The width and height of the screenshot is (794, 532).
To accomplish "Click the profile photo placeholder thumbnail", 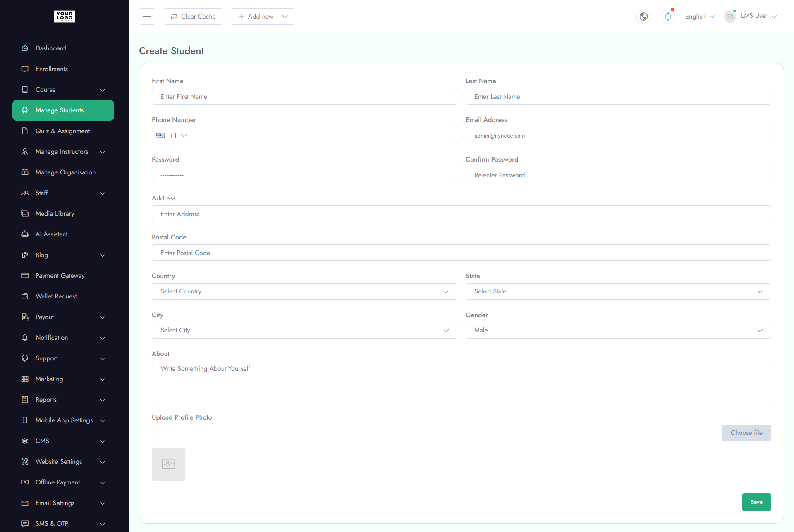I will [x=168, y=464].
